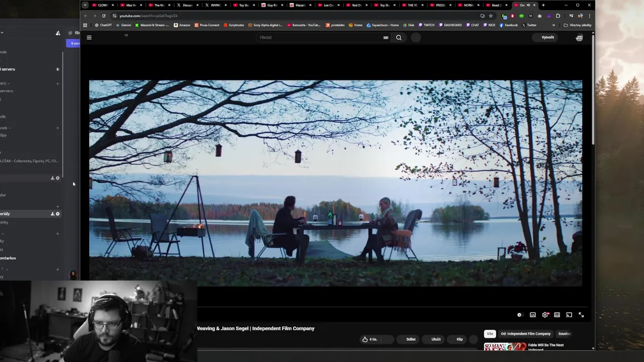The image size is (644, 362).
Task: Click the video frame to pause playback
Action: pyautogui.click(x=336, y=184)
